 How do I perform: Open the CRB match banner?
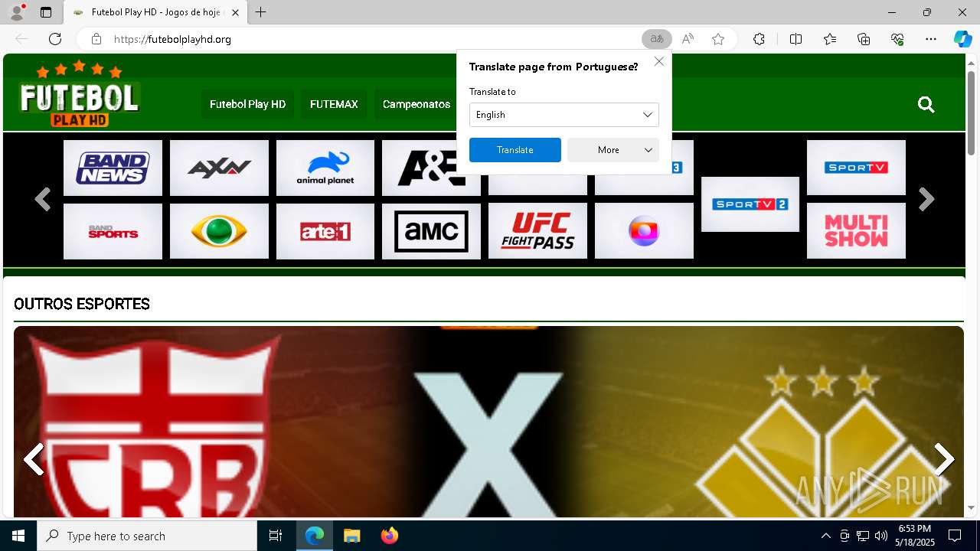point(488,422)
